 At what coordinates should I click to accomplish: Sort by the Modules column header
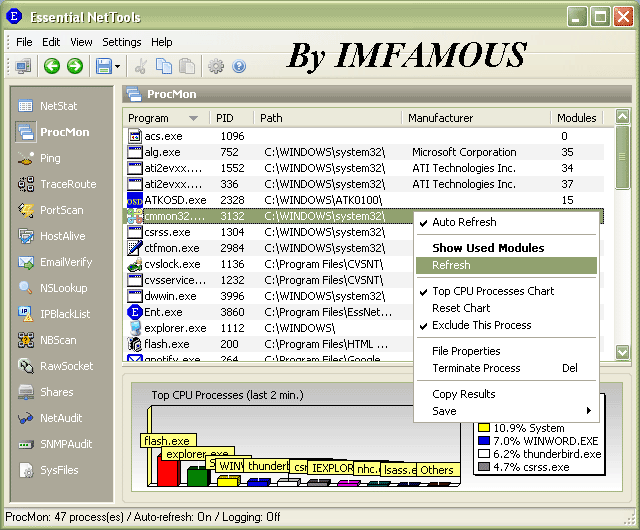coord(577,118)
